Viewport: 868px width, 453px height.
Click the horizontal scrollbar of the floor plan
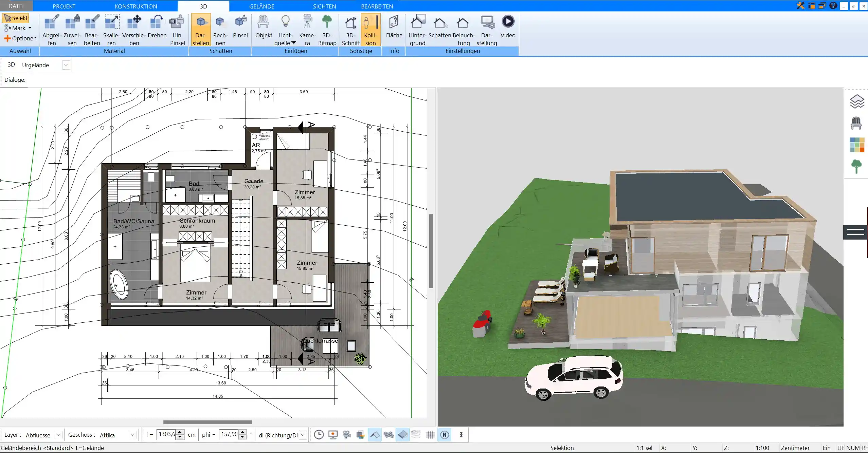207,422
